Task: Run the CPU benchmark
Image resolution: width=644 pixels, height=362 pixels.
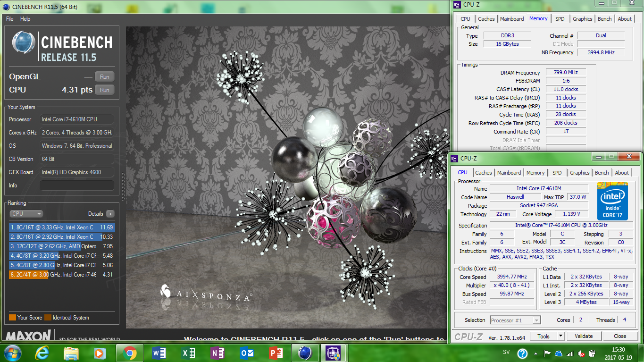Action: [x=105, y=90]
